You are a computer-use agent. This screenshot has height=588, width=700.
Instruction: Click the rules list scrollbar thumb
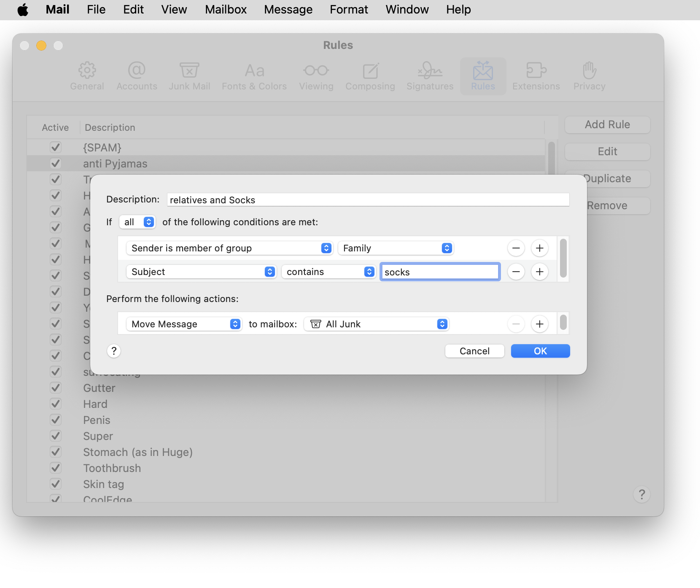tap(551, 159)
